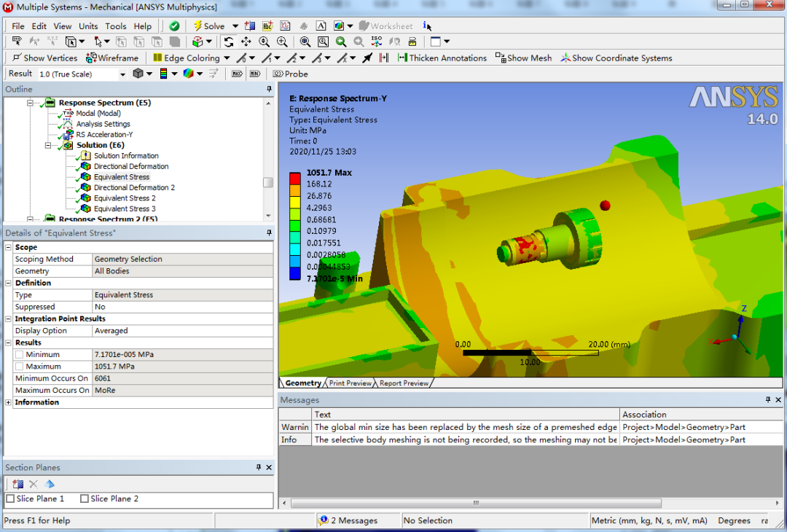Screen dimensions: 787x532
Task: Click the ISO view icon
Action: [377, 42]
